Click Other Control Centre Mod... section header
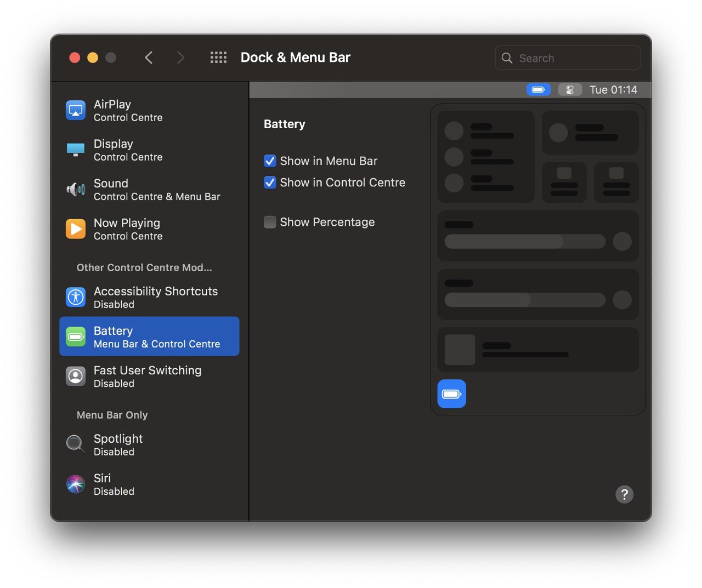The width and height of the screenshot is (702, 588). [144, 267]
